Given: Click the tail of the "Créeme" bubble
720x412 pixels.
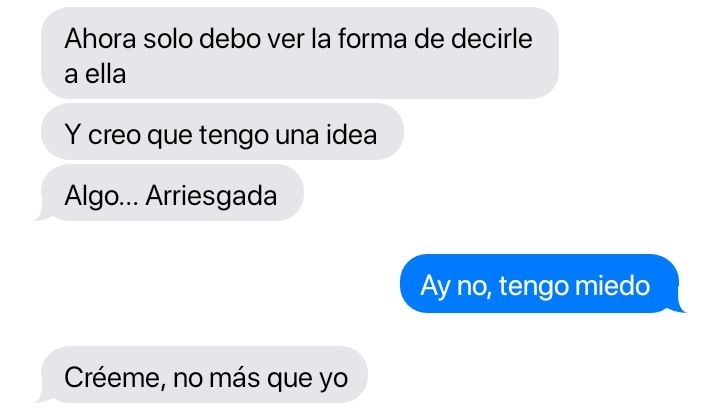Looking at the screenshot, I should (x=42, y=398).
